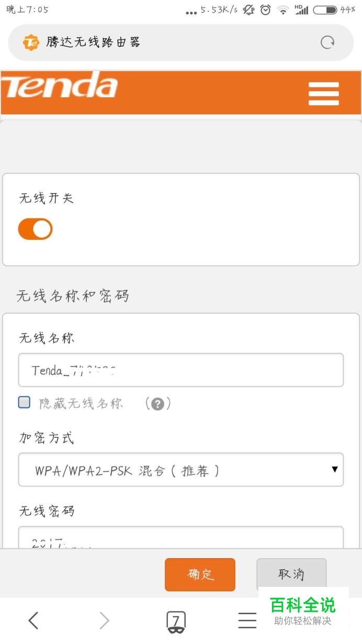
Task: Check the 隐藏无线名称 checkbox
Action: point(24,402)
